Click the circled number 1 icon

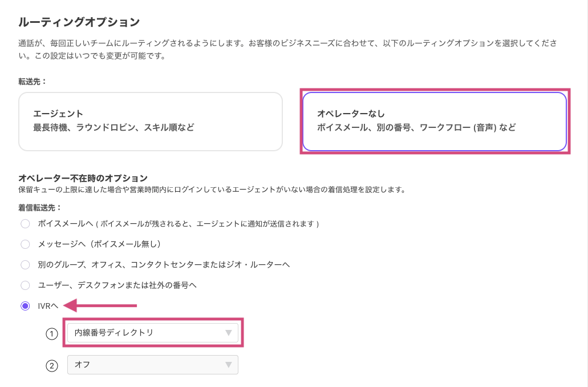pos(52,333)
